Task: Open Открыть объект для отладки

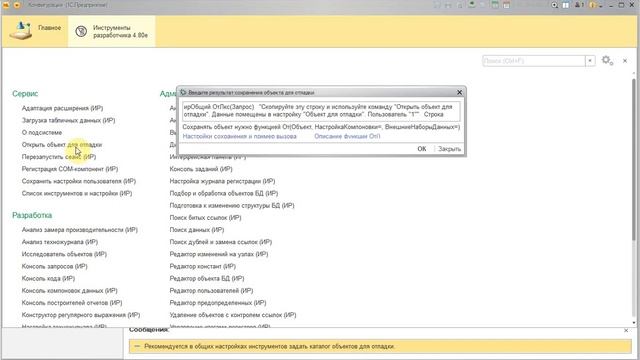Action: click(62, 145)
